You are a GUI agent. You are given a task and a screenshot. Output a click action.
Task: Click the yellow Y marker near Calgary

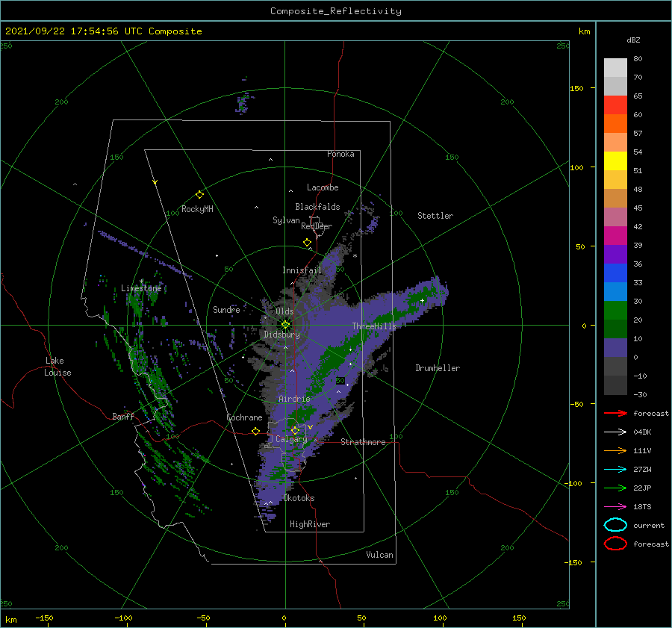point(310,427)
